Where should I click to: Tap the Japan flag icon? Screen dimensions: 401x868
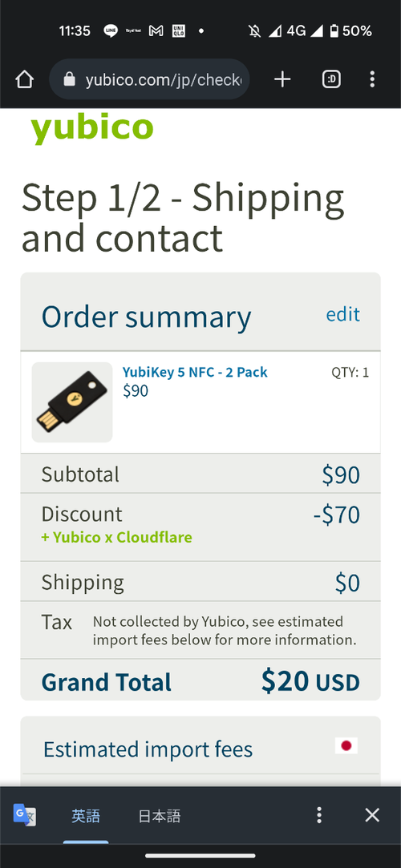(346, 745)
